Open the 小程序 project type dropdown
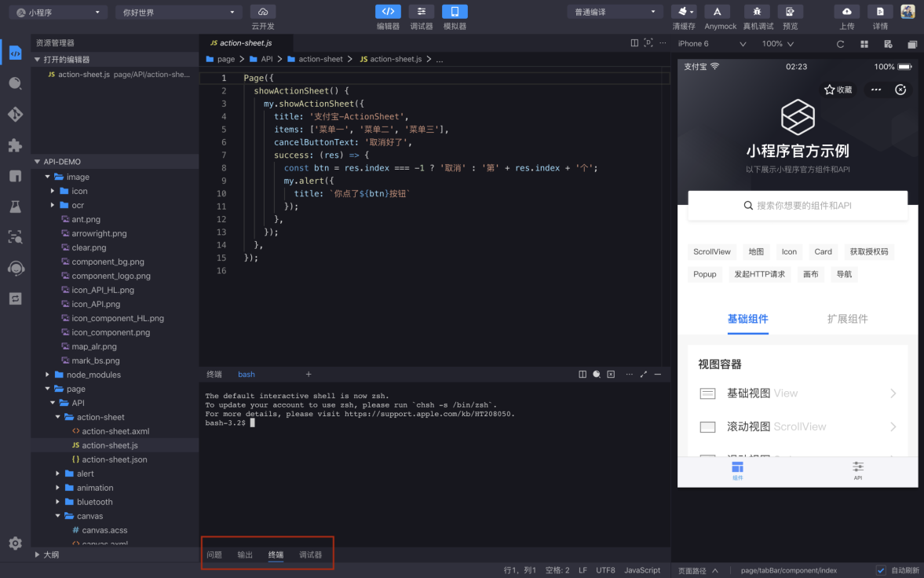 [x=58, y=12]
